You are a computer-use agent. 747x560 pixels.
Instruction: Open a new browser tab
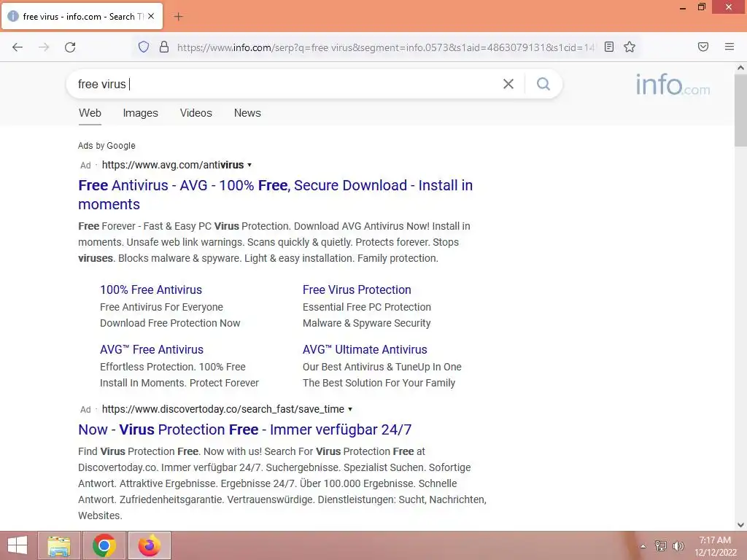pyautogui.click(x=178, y=17)
